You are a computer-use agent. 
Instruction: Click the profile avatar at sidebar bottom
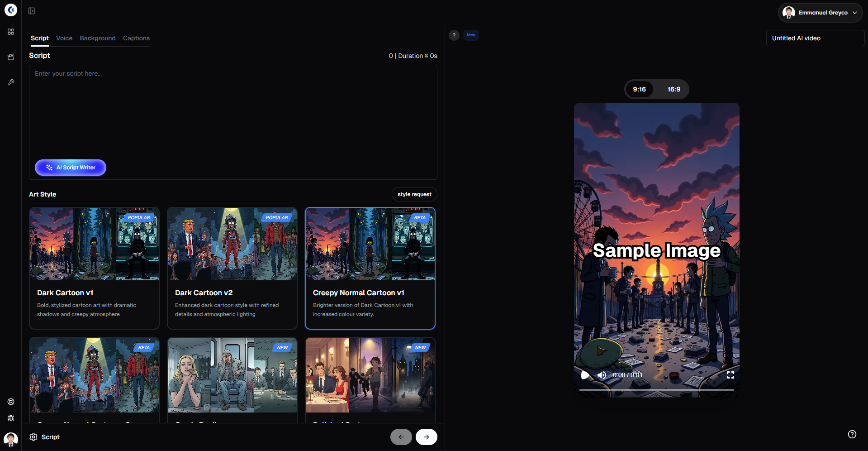pos(11,439)
